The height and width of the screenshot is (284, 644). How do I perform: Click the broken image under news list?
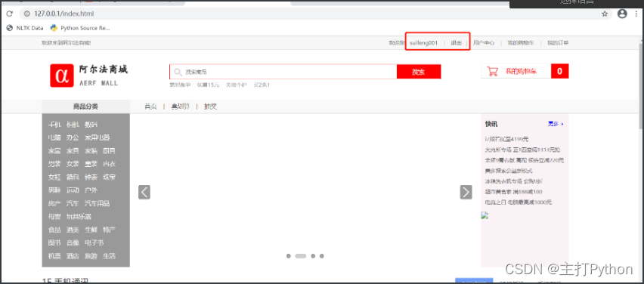point(485,215)
